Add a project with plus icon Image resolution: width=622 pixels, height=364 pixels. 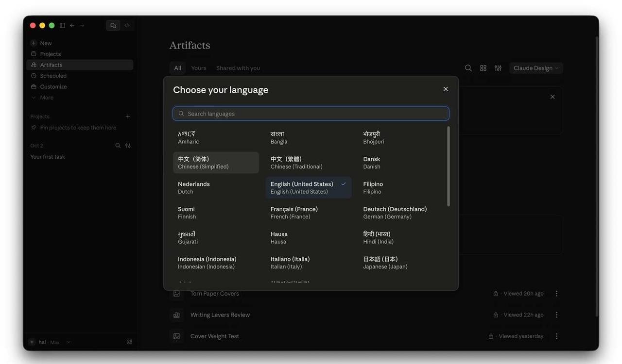[x=128, y=116]
